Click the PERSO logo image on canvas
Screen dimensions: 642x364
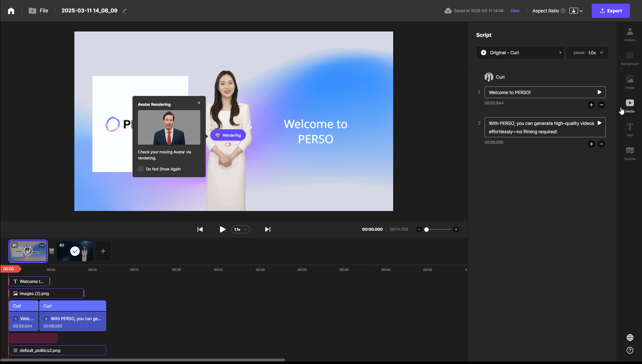click(x=112, y=124)
